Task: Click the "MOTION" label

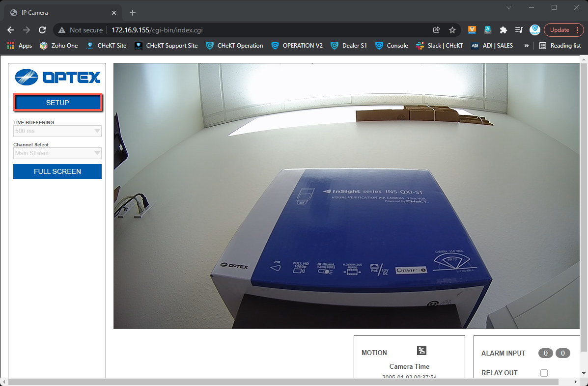Action: pyautogui.click(x=374, y=353)
